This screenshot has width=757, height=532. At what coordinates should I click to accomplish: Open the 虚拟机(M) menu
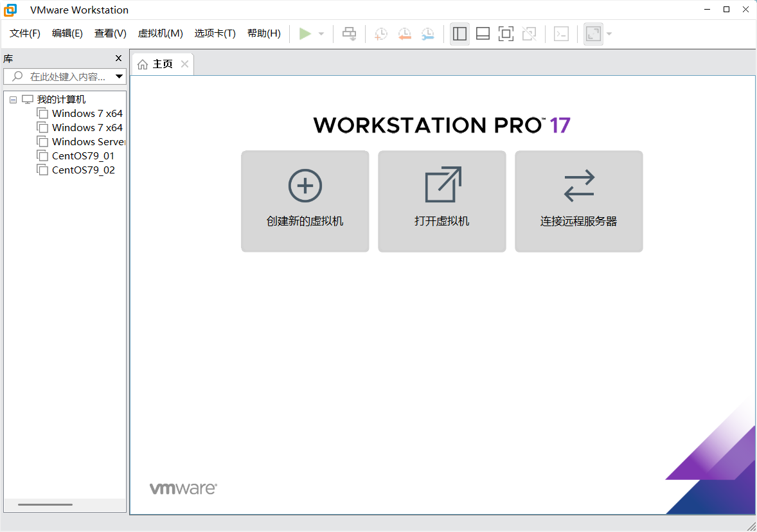160,33
